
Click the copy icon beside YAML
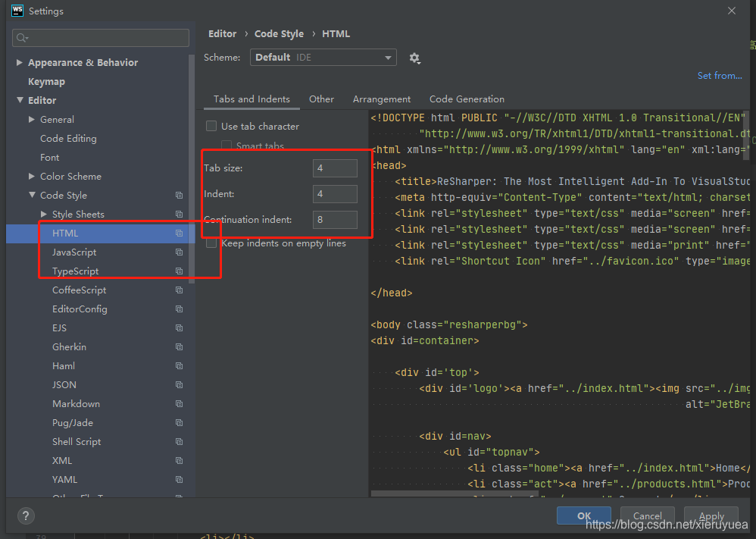pyautogui.click(x=179, y=480)
